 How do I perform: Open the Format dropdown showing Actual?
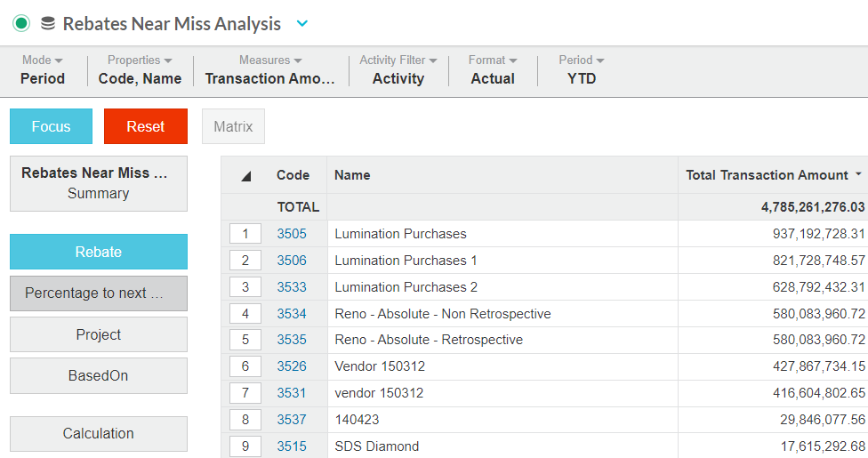tap(492, 69)
